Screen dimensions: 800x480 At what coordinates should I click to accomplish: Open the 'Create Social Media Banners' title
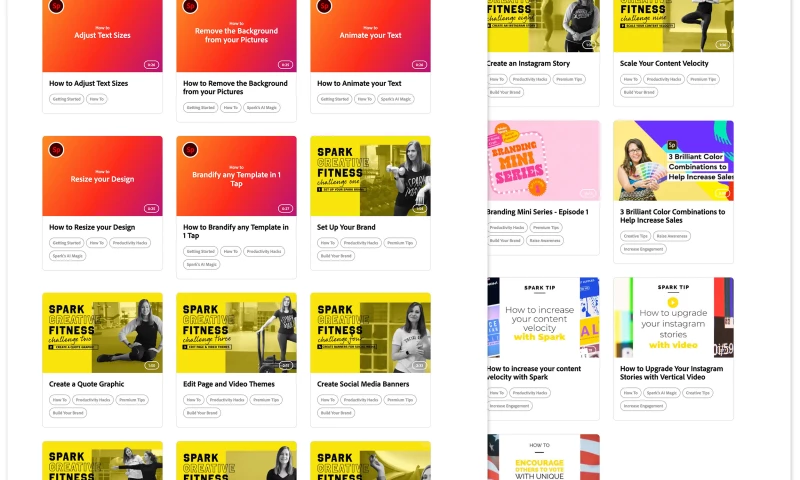[363, 384]
